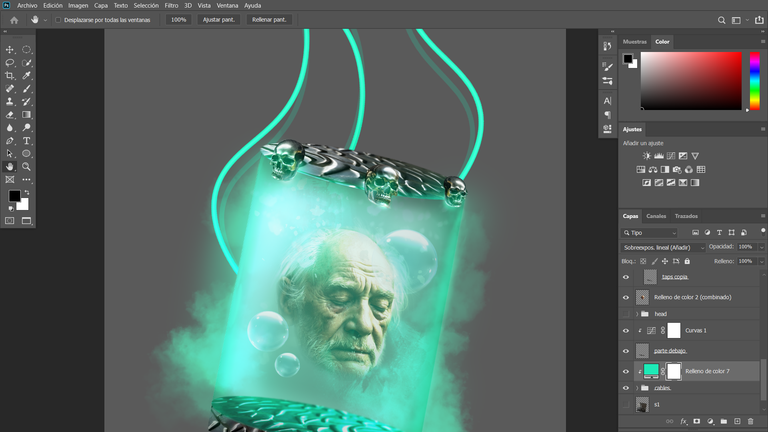Select the Gradient tool
768x432 pixels.
[26, 115]
